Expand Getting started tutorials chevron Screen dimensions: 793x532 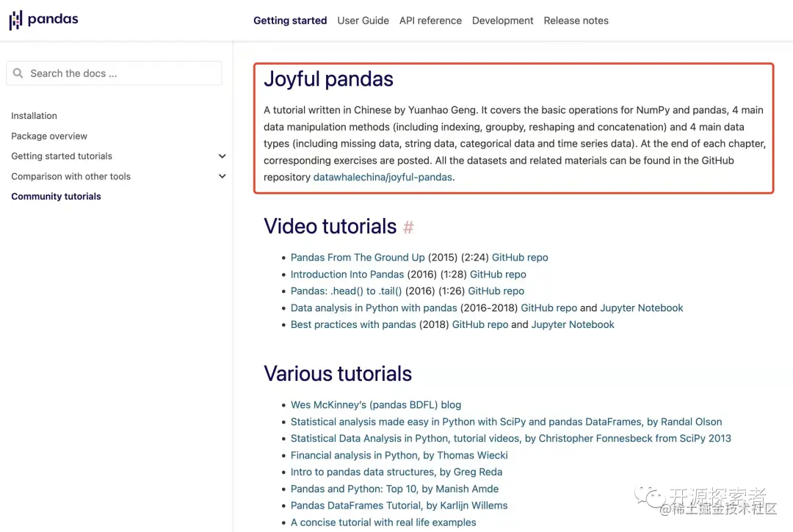pyautogui.click(x=222, y=156)
